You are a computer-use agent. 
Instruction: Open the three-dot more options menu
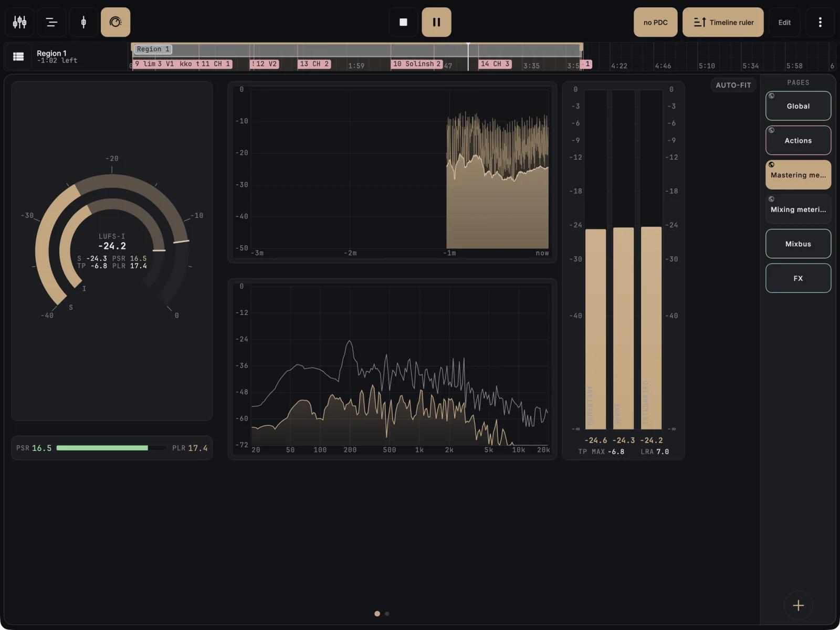click(x=820, y=22)
